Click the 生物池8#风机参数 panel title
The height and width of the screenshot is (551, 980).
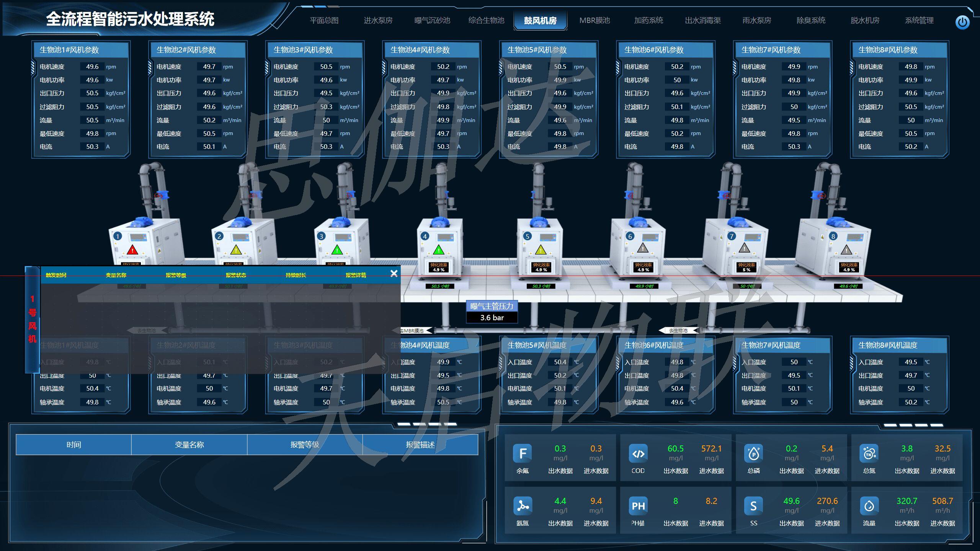coord(888,50)
